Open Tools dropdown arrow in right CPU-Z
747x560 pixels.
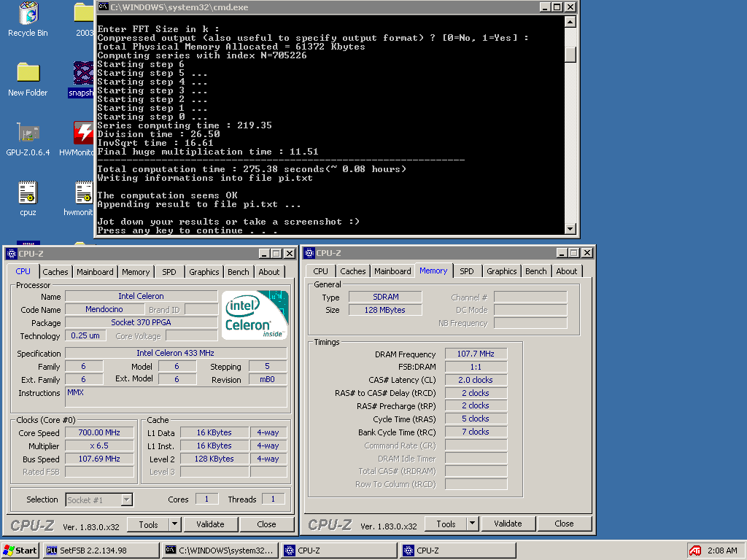[x=472, y=524]
